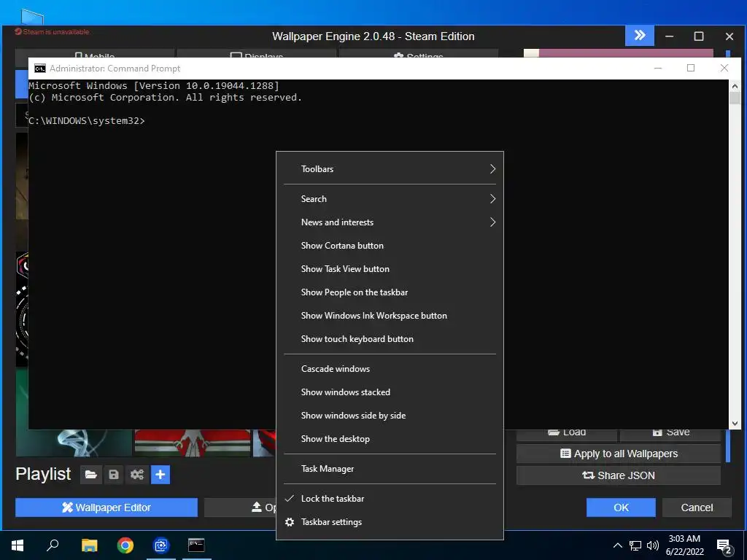Expand Wallpaper Engine double-chevron button

[639, 36]
